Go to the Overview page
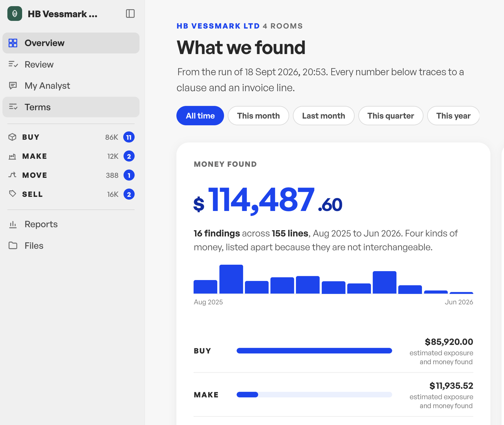Viewport: 504px width, 425px height. (x=71, y=43)
